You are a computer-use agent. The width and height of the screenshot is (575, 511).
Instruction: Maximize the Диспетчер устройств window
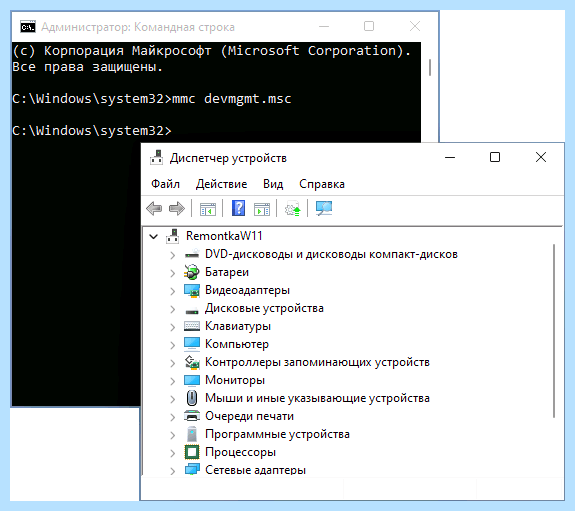click(495, 157)
